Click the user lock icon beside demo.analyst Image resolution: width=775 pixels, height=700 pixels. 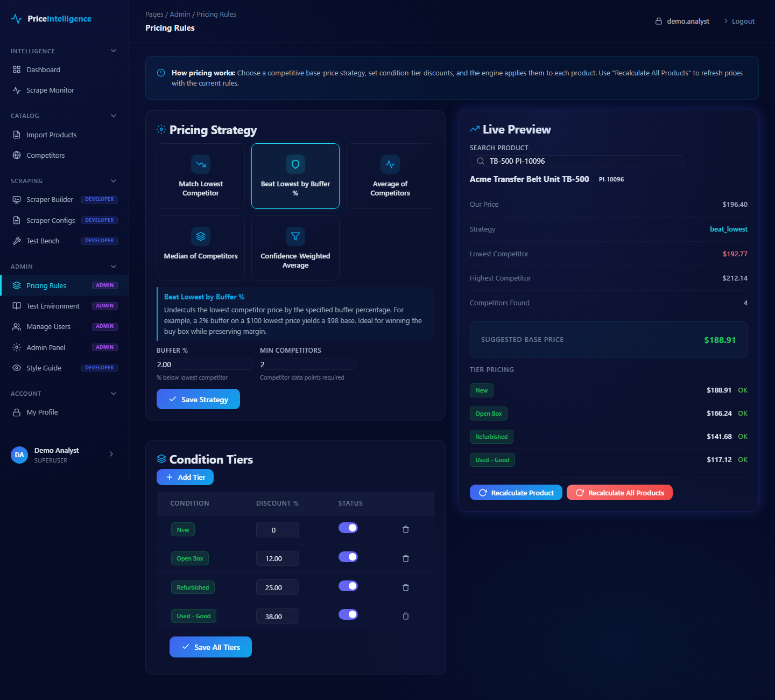[x=659, y=21]
